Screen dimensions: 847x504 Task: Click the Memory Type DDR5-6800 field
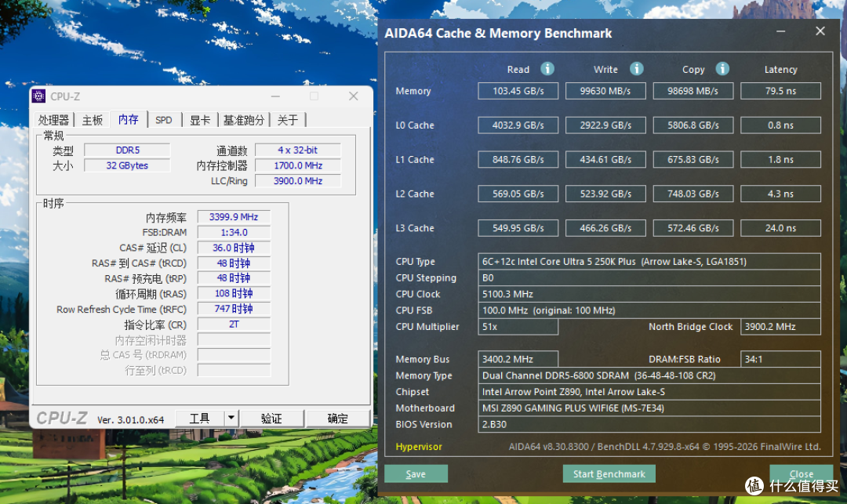click(649, 375)
